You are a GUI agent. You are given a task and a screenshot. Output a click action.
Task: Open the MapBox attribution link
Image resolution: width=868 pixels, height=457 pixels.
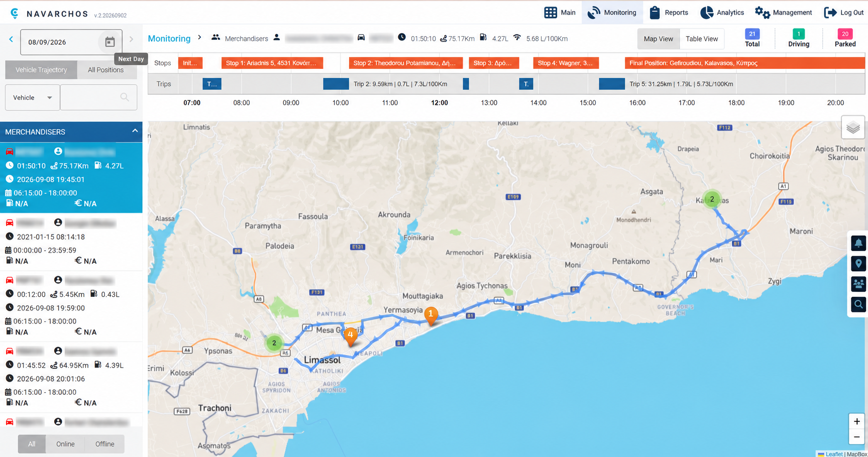coord(857,454)
